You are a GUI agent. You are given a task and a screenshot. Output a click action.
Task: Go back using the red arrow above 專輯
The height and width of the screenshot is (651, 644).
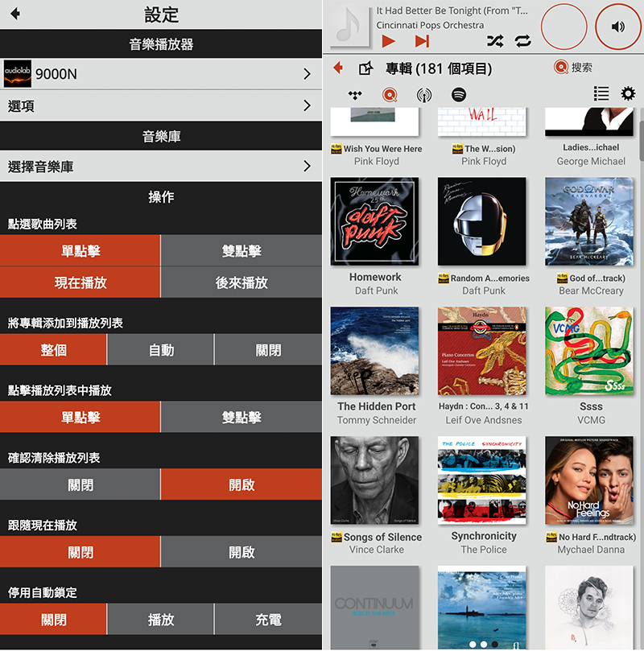[x=336, y=68]
